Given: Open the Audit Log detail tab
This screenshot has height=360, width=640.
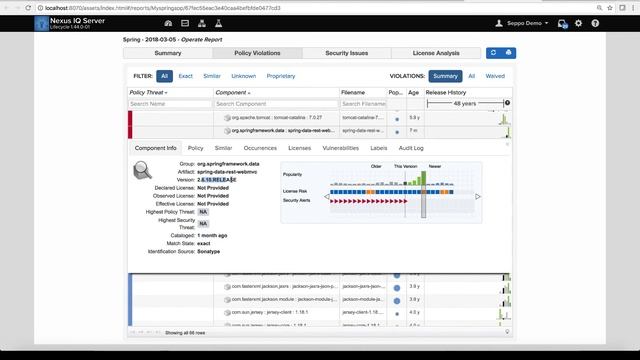Looking at the screenshot, I should 411,148.
